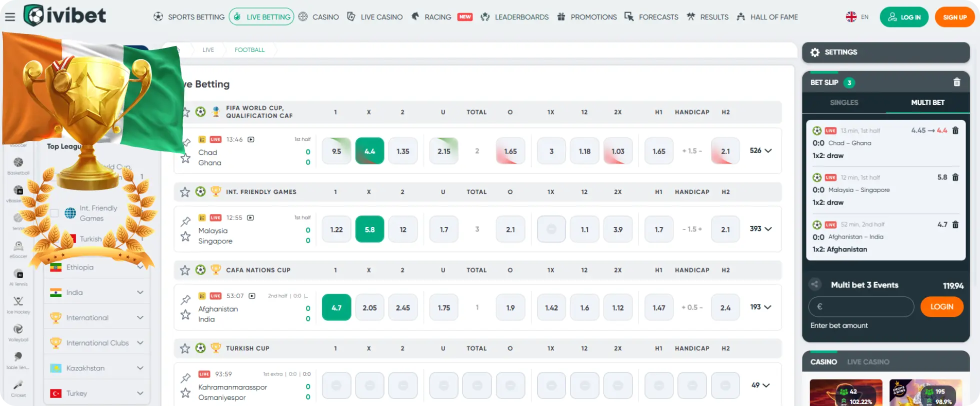The height and width of the screenshot is (406, 980).
Task: Select Volleyball in the sports sidebar
Action: pos(18,333)
